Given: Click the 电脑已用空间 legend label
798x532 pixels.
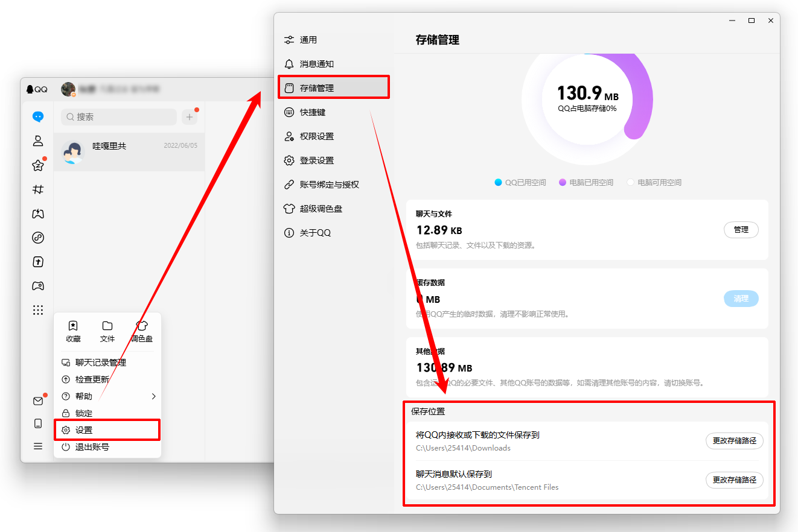Looking at the screenshot, I should tap(591, 182).
